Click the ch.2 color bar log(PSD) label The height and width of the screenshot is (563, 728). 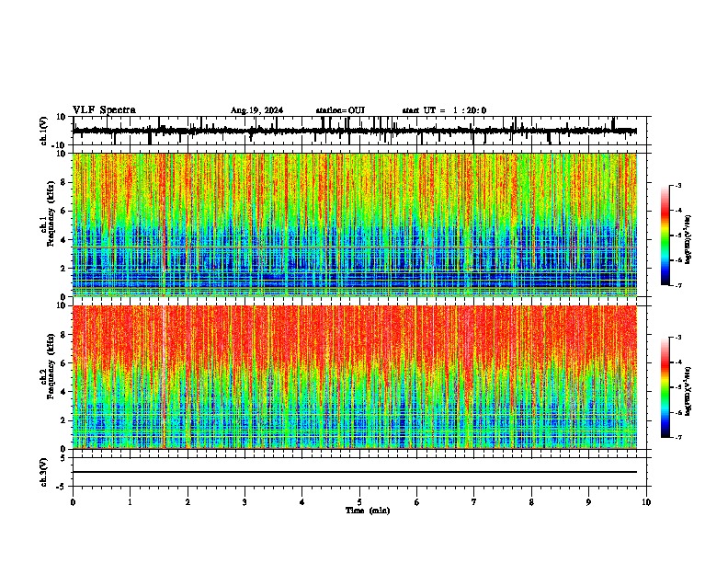click(688, 391)
